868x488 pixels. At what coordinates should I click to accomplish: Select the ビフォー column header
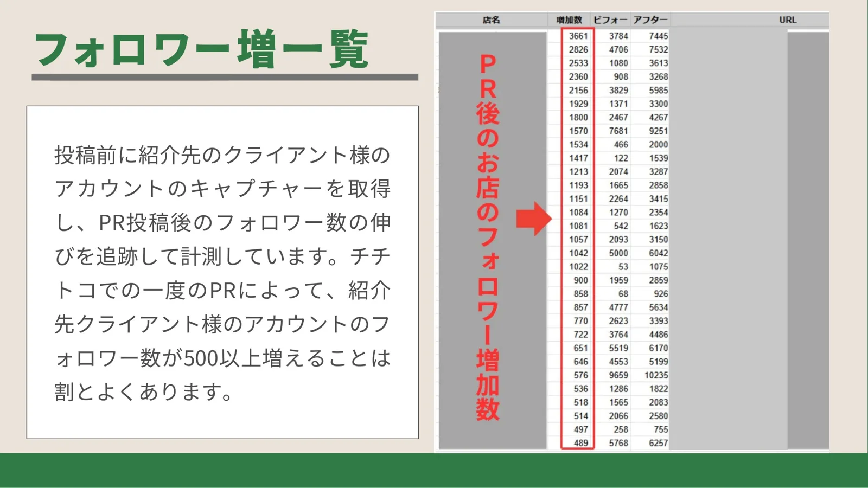610,20
